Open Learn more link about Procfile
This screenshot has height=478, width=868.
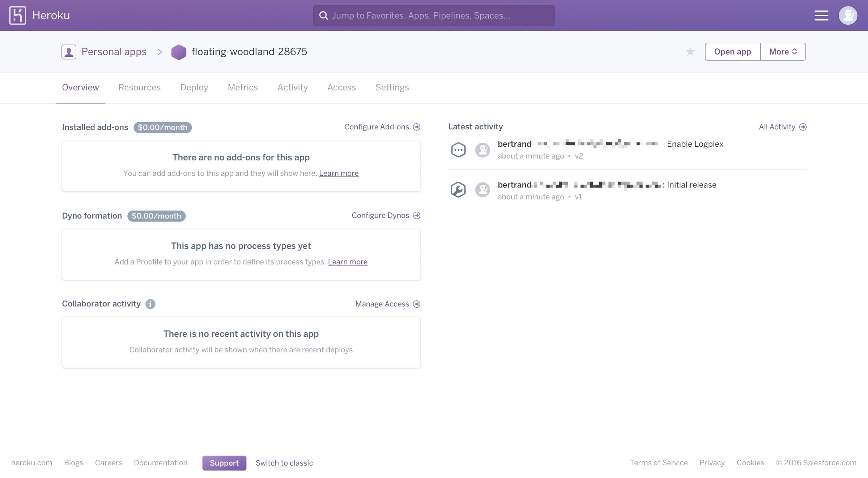[x=348, y=262]
